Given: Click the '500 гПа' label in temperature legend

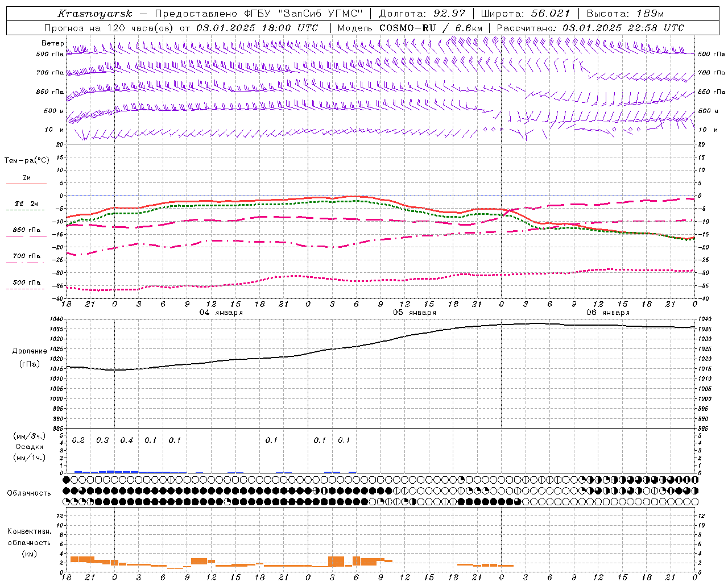Looking at the screenshot, I should [27, 282].
